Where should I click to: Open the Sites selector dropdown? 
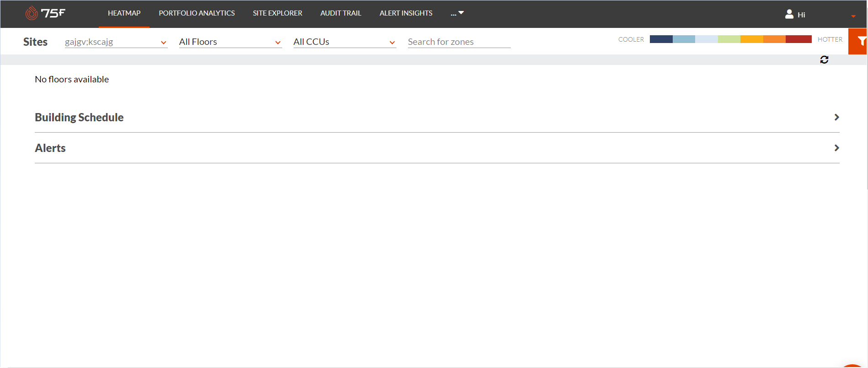click(116, 42)
